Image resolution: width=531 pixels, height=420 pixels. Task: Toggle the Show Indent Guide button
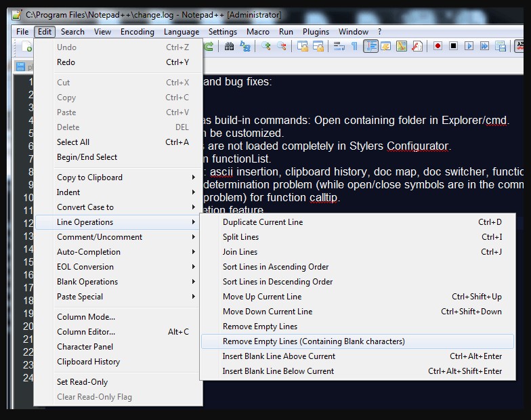tap(370, 46)
